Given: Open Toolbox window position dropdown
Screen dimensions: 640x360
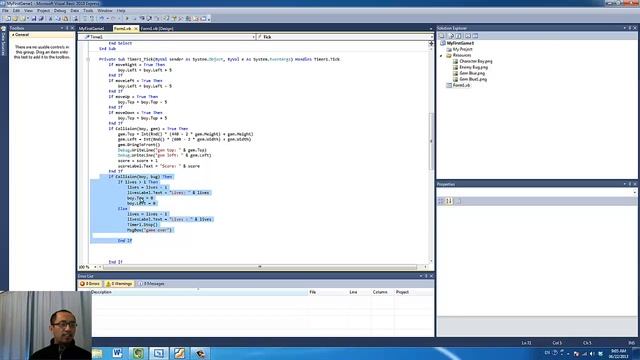Looking at the screenshot, I should point(62,28).
